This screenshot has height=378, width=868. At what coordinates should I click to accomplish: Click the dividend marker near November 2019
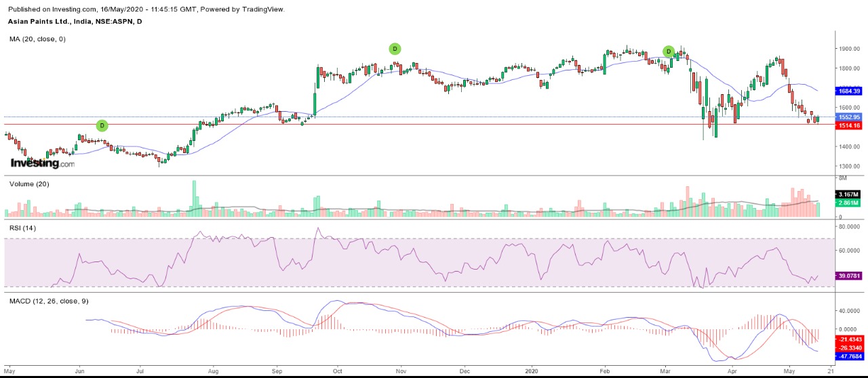click(x=395, y=49)
